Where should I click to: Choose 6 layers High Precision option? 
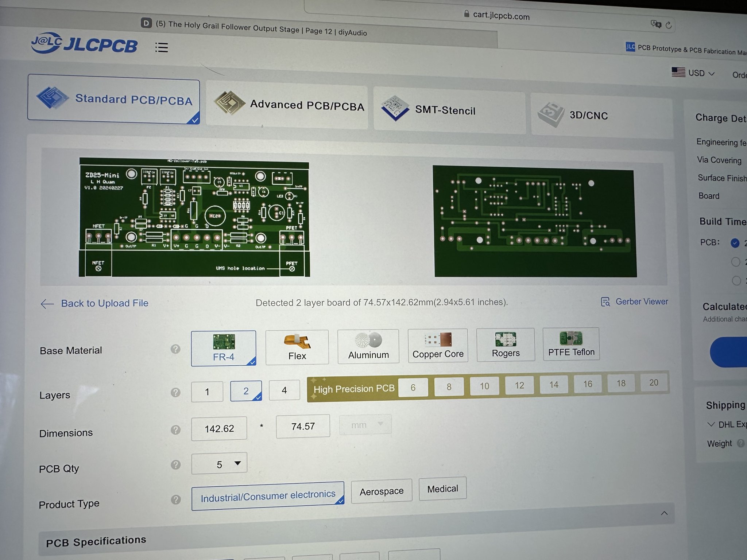[x=413, y=387]
